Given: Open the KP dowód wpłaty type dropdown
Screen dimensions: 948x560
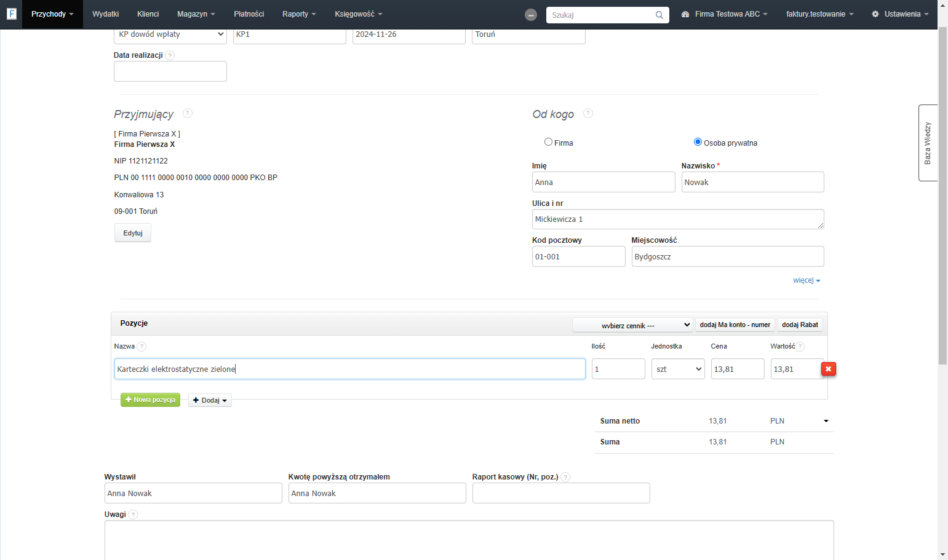Looking at the screenshot, I should (x=170, y=34).
